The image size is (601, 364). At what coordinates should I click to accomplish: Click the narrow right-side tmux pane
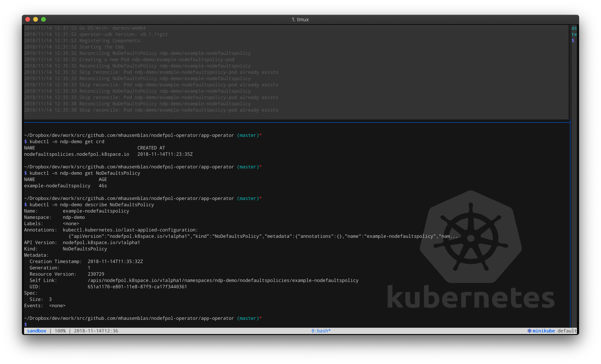pos(574,171)
